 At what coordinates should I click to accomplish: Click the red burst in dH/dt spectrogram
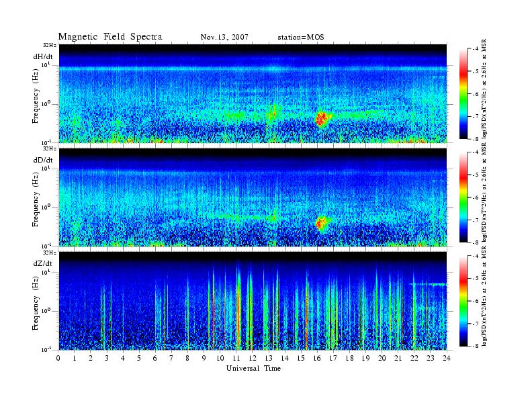point(321,119)
